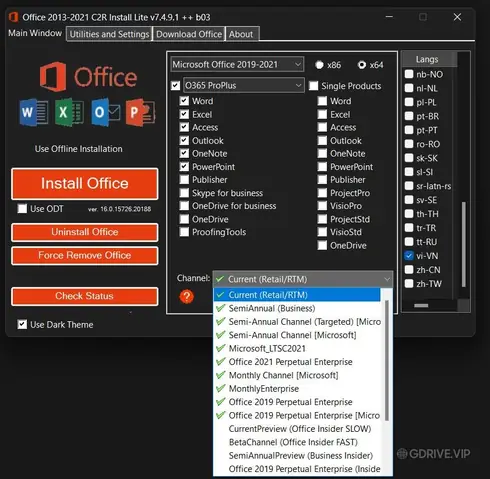This screenshot has width=490, height=479.
Task: Enable the Use ODT checkbox
Action: coord(22,209)
